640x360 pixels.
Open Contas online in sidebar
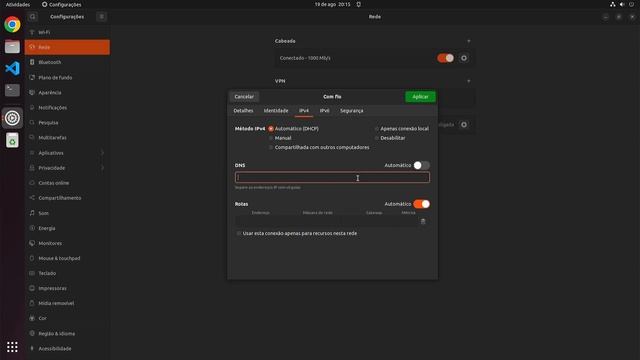click(x=67, y=183)
